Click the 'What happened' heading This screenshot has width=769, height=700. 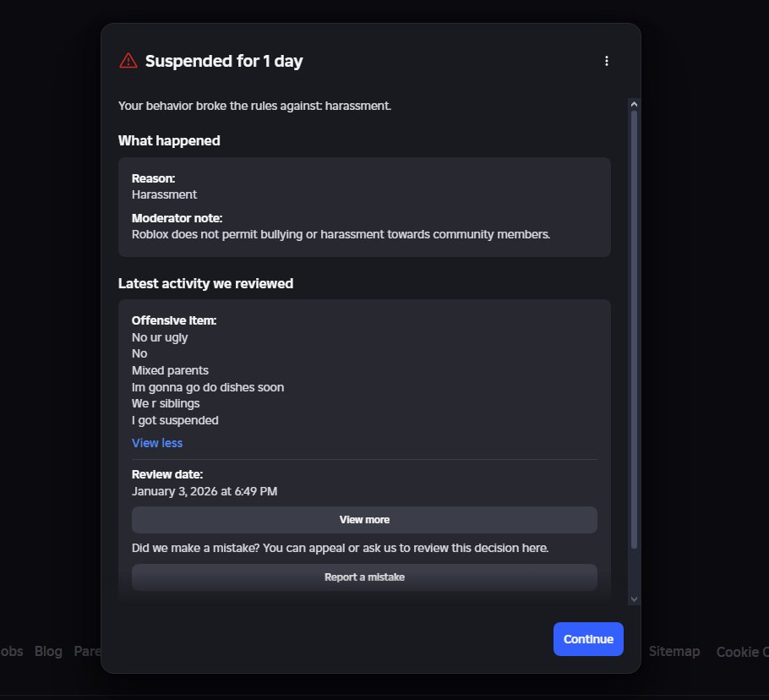[x=169, y=141]
